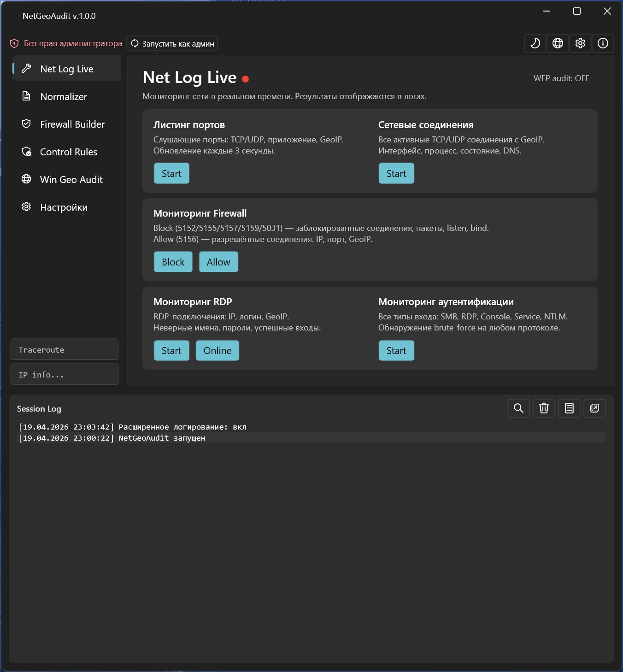The width and height of the screenshot is (623, 672).
Task: Click the globe icon beside Win Geo Audit
Action: (26, 179)
